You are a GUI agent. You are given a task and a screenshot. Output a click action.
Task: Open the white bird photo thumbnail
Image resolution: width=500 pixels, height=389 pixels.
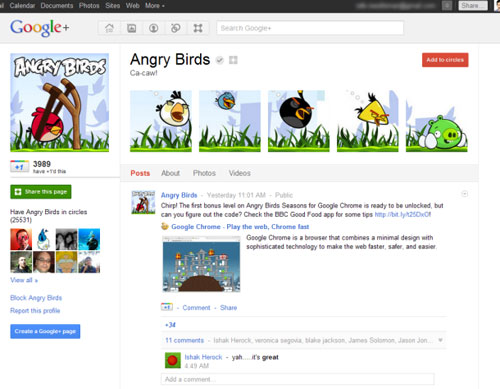coord(161,121)
